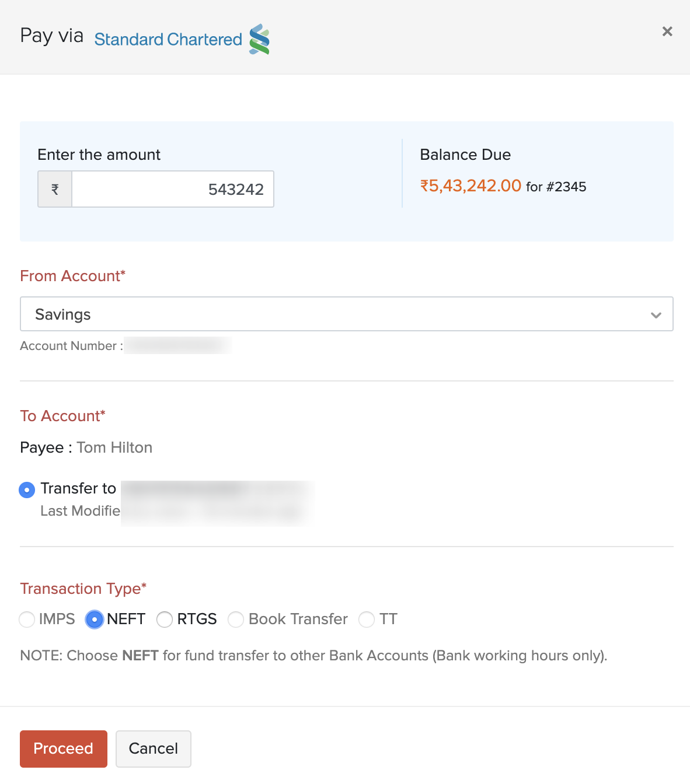Click the Proceed button
The width and height of the screenshot is (690, 784).
click(x=63, y=749)
